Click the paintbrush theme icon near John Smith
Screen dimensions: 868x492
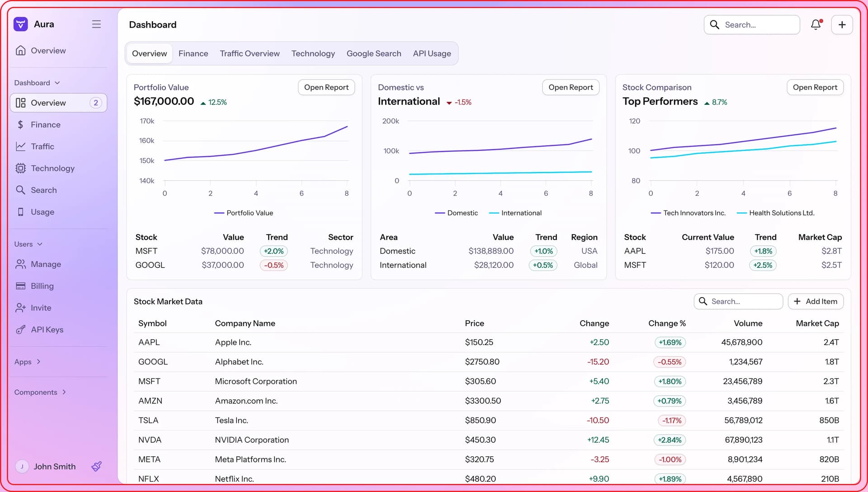96,466
